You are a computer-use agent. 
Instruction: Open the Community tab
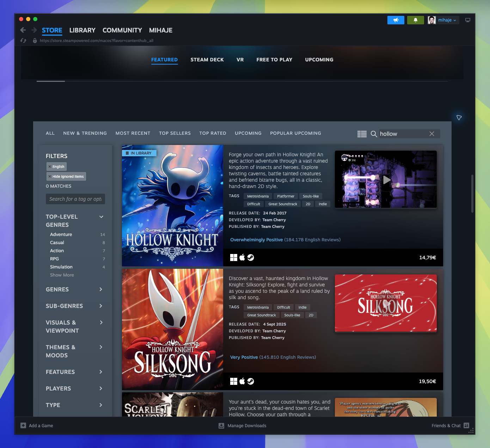(122, 30)
